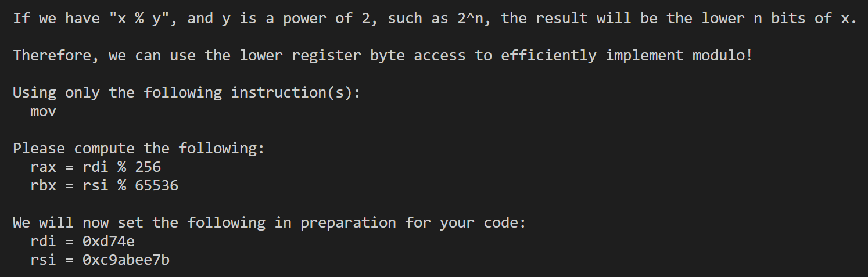Click the word "preparation"

point(348,223)
